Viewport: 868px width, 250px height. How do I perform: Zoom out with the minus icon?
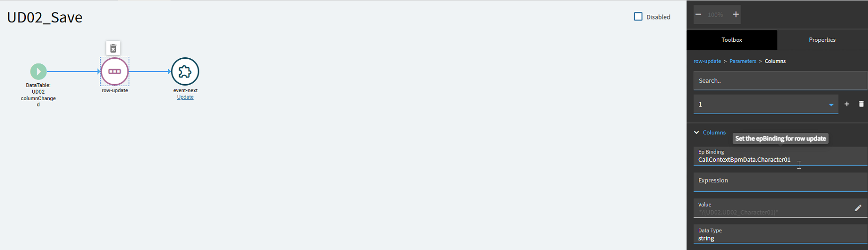(698, 14)
